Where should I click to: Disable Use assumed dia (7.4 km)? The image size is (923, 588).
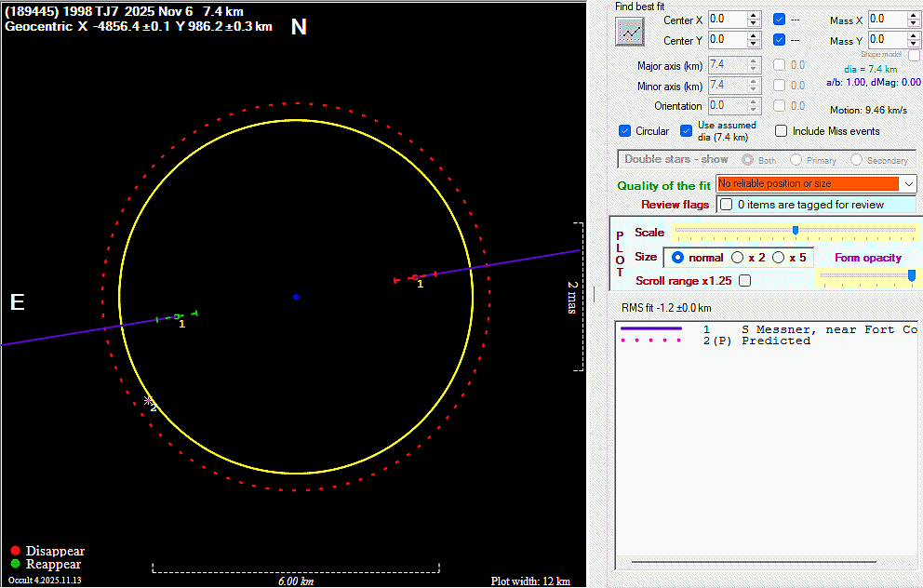click(687, 131)
